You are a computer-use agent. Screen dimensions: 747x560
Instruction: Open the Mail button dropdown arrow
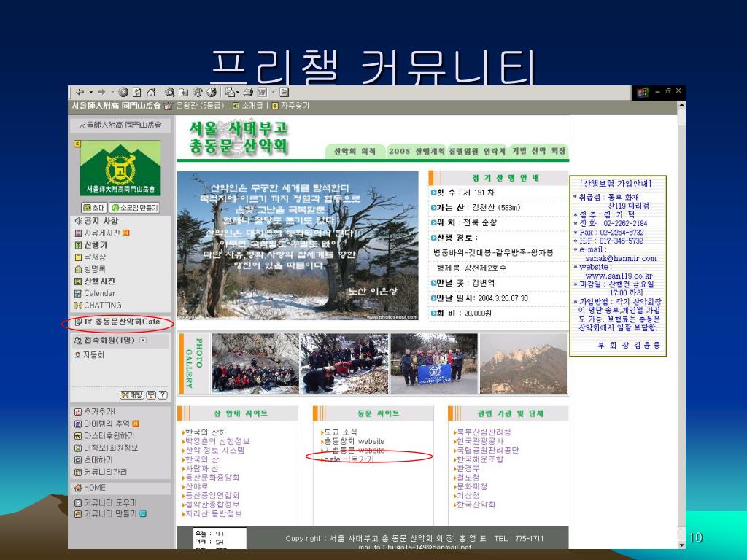click(239, 92)
